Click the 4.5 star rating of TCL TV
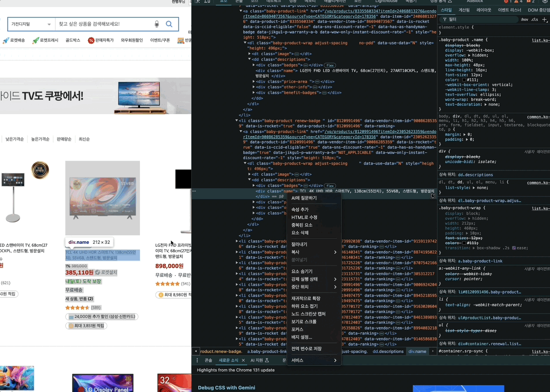 click(77, 307)
